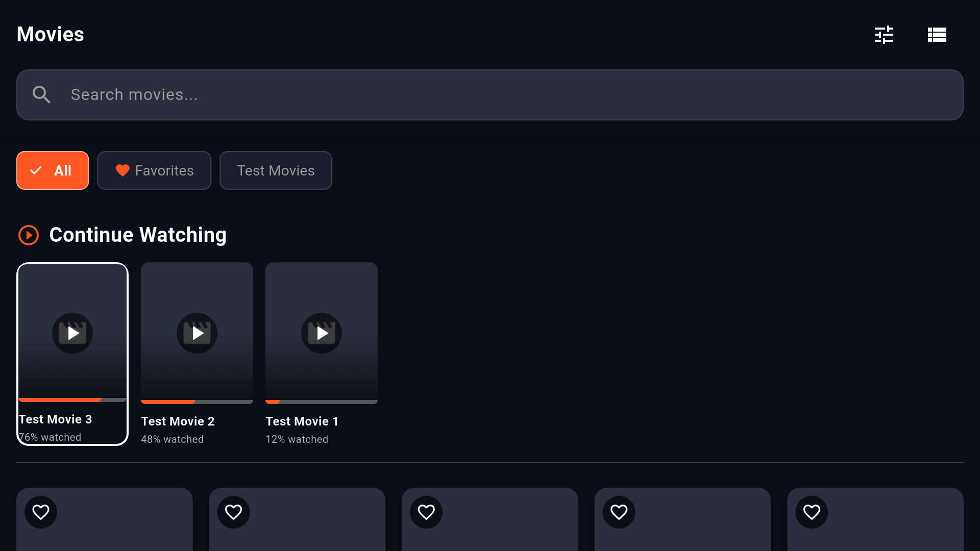Toggle heart on fifth movie card
Viewport: 980px width, 551px height.
pos(812,512)
